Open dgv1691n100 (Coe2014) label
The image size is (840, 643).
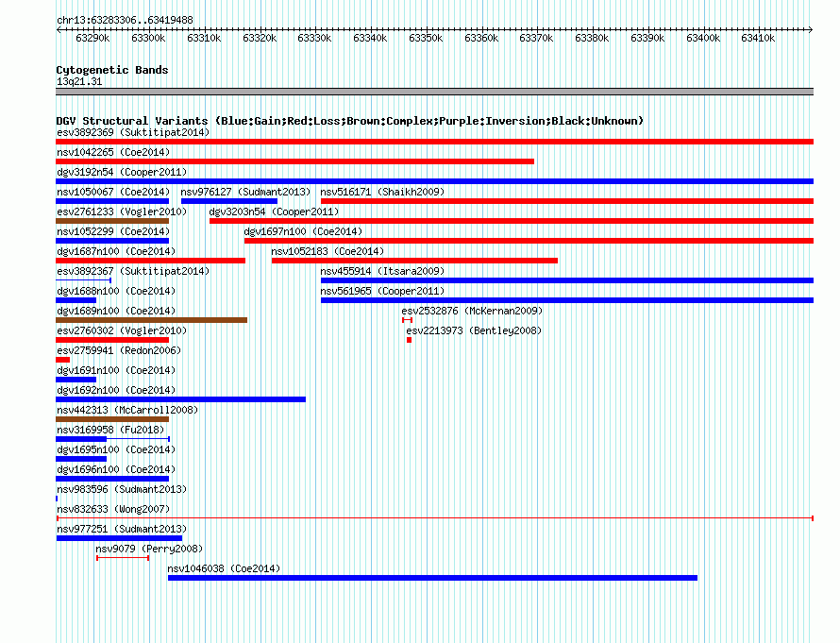coord(116,370)
